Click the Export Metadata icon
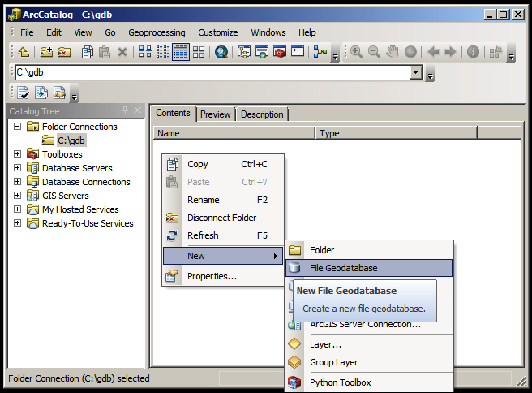532x393 pixels. coord(41,93)
